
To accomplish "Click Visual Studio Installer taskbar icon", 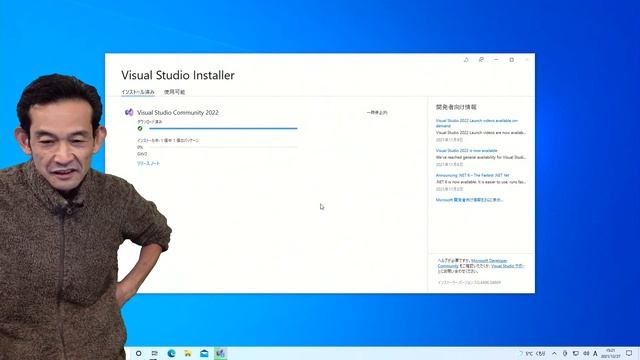I will pos(220,353).
